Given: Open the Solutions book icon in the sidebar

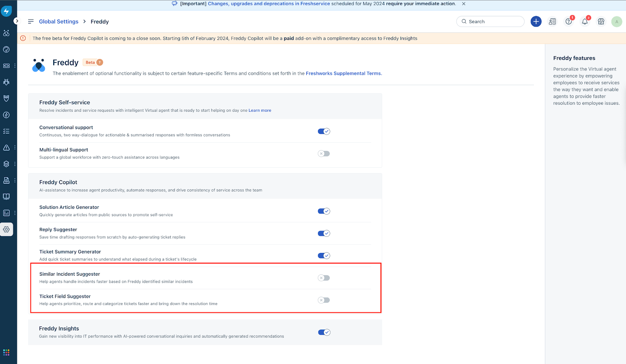Looking at the screenshot, I should pos(6,197).
